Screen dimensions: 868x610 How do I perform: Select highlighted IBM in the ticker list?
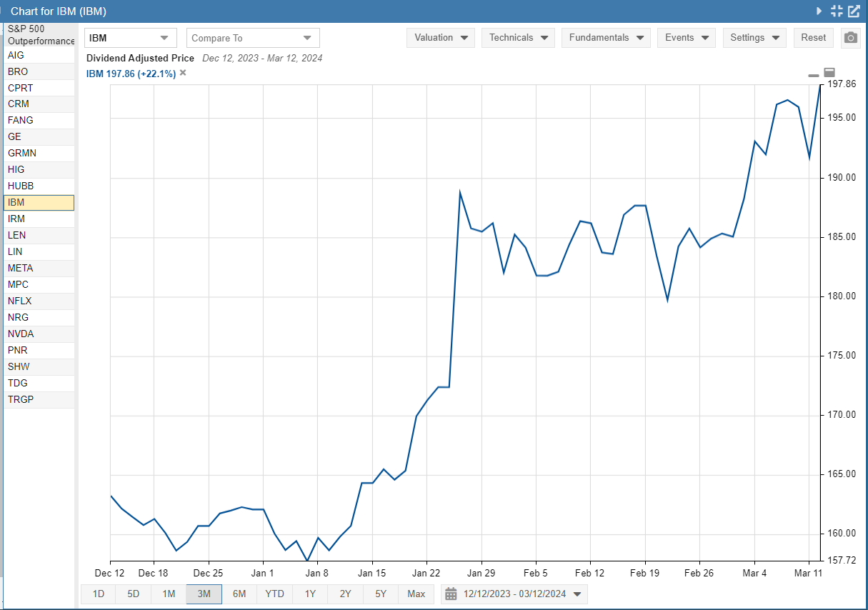pyautogui.click(x=39, y=203)
